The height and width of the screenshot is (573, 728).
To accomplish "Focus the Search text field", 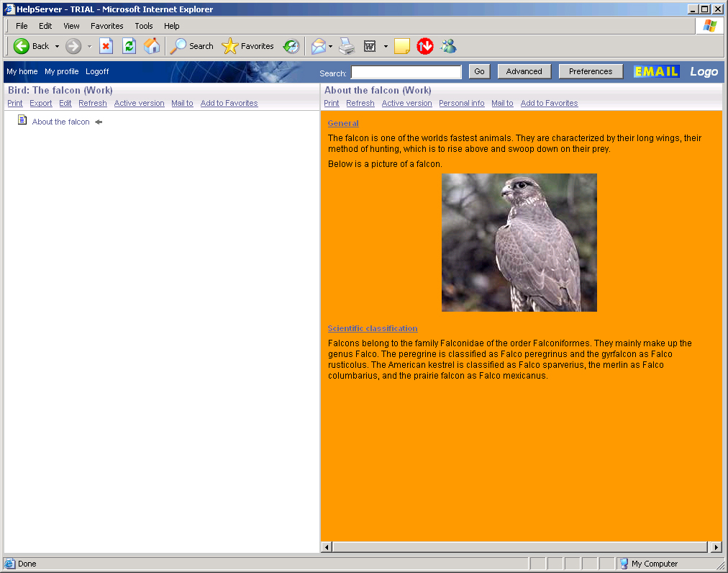I will click(x=406, y=72).
